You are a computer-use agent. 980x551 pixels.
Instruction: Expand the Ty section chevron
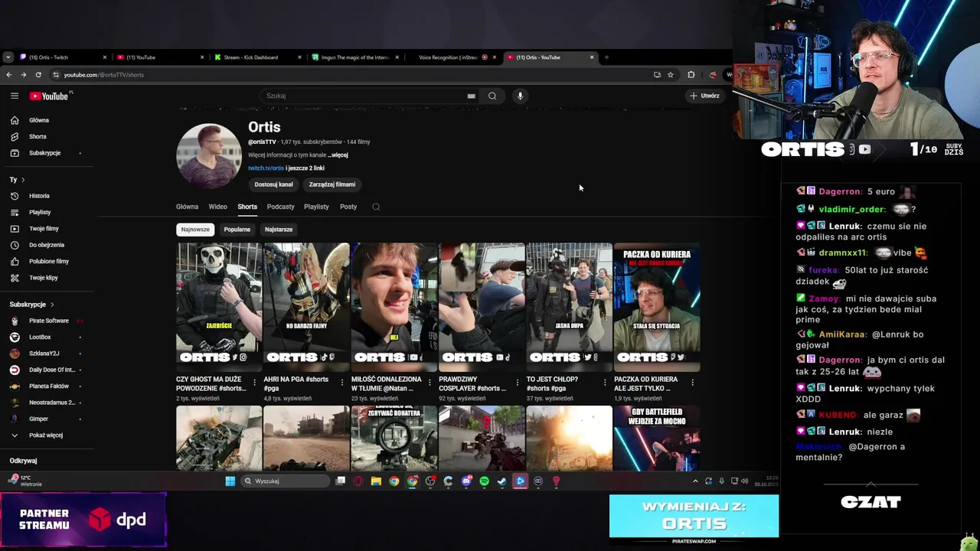(23, 180)
